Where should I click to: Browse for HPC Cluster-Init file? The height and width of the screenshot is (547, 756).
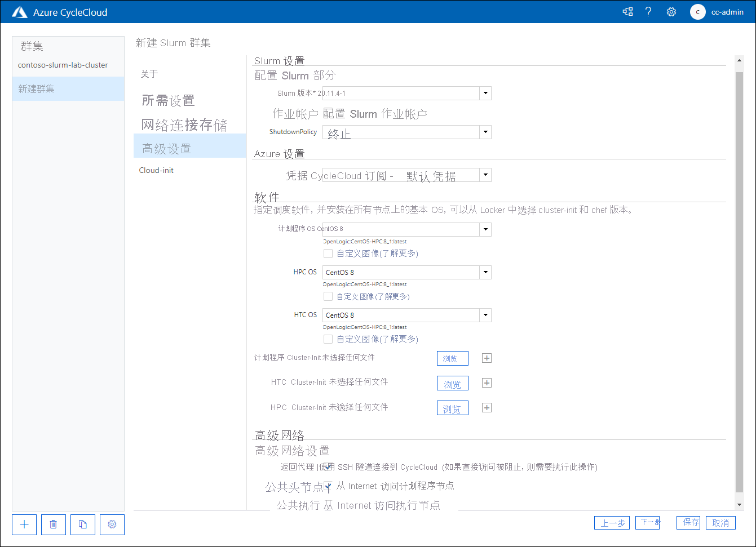click(453, 408)
